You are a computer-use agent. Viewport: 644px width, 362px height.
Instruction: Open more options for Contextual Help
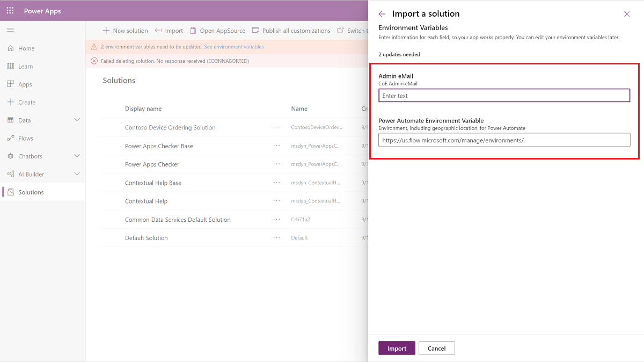276,200
